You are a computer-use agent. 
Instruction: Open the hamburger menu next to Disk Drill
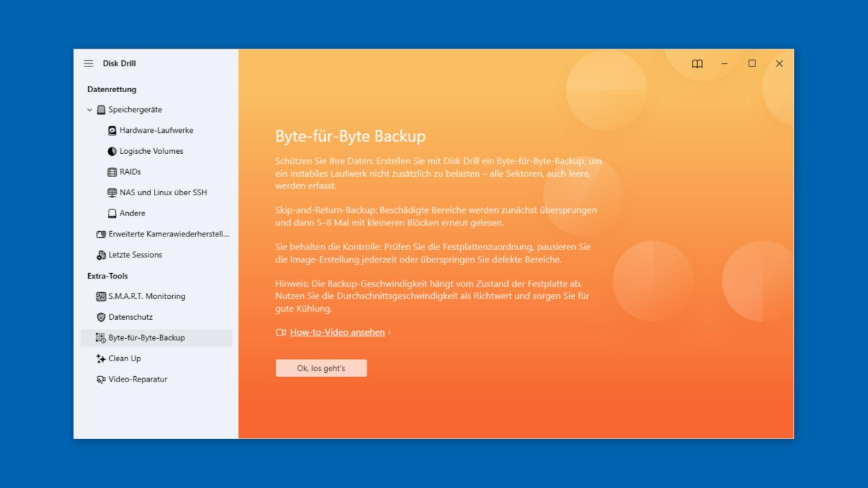[x=88, y=64]
